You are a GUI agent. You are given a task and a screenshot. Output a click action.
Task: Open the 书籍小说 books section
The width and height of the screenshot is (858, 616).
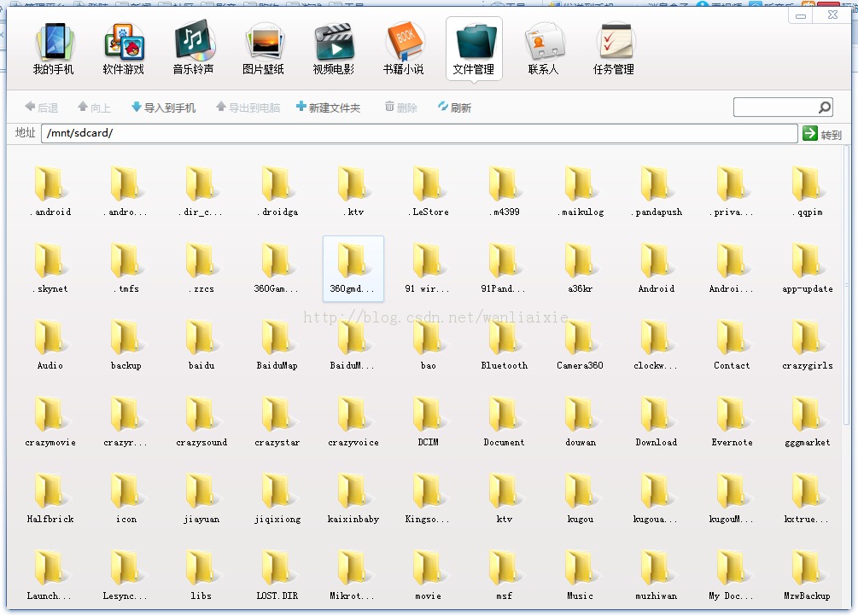point(403,49)
